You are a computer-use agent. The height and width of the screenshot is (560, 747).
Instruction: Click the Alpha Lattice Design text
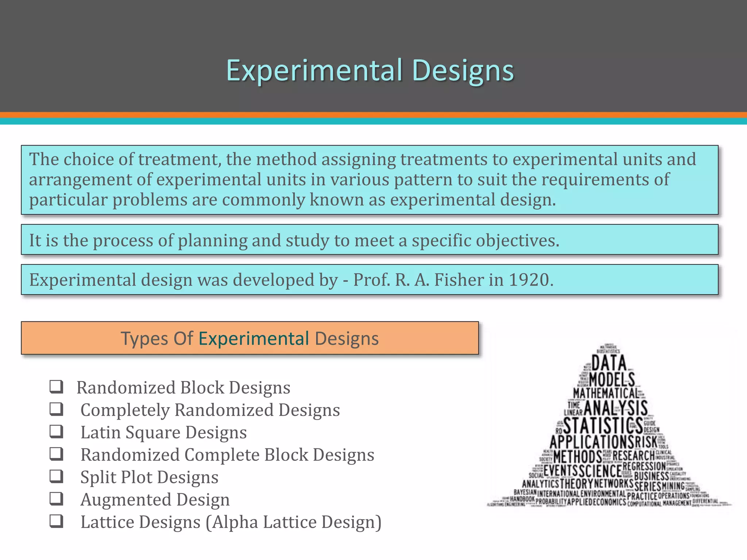[294, 522]
